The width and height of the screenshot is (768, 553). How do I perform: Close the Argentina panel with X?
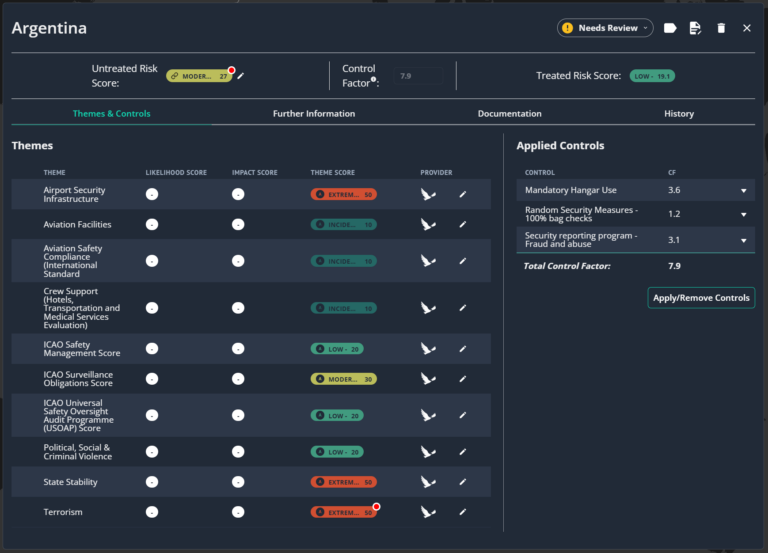pos(746,28)
